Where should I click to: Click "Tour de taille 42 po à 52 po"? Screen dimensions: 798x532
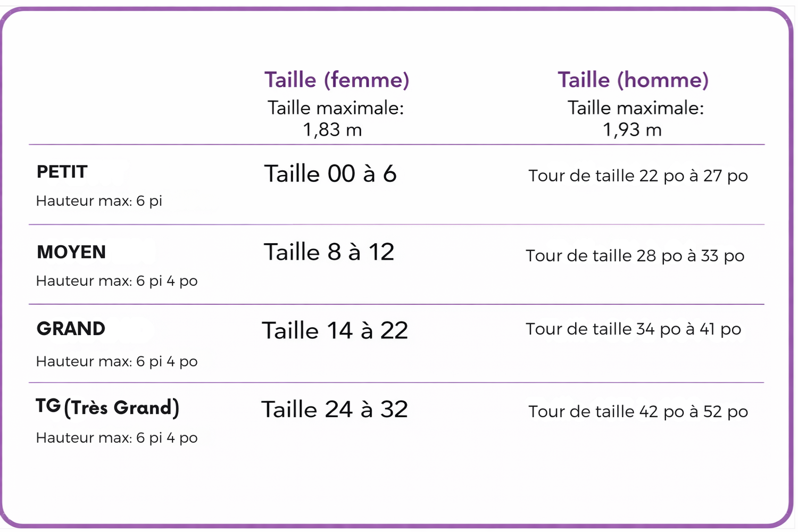point(638,412)
